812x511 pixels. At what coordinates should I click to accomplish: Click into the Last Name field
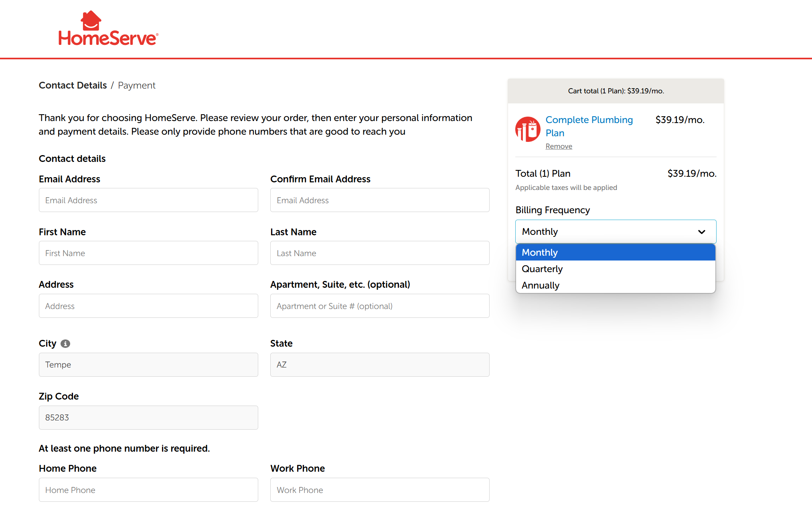click(380, 253)
